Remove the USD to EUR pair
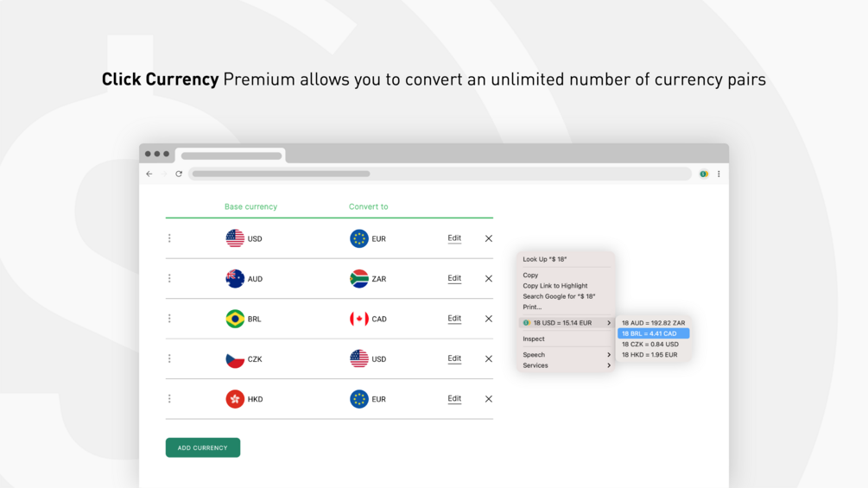Viewport: 868px width, 488px height. [489, 238]
